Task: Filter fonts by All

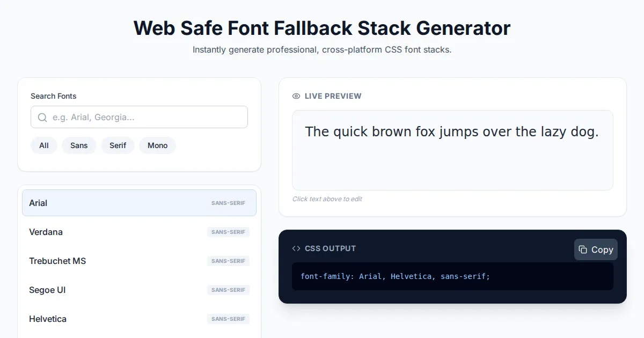Action: (44, 145)
